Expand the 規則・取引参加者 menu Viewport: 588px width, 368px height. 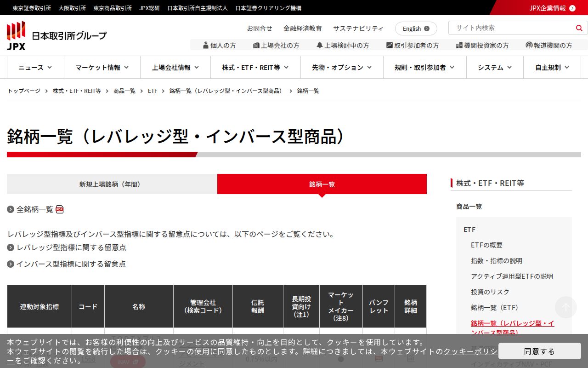coord(425,68)
